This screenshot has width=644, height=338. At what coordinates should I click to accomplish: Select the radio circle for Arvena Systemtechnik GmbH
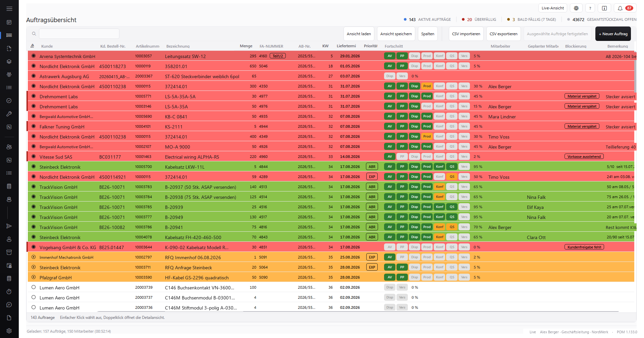pyautogui.click(x=34, y=56)
